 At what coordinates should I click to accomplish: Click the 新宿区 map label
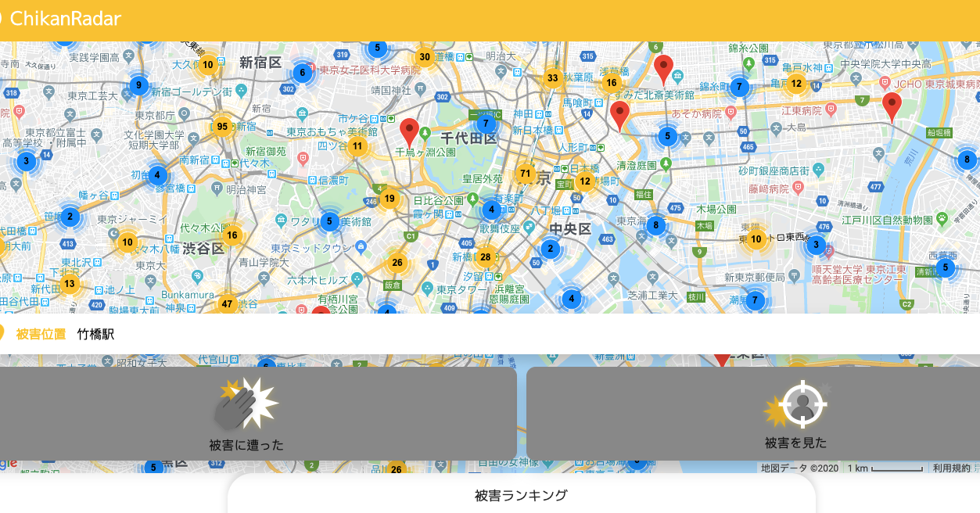[260, 62]
